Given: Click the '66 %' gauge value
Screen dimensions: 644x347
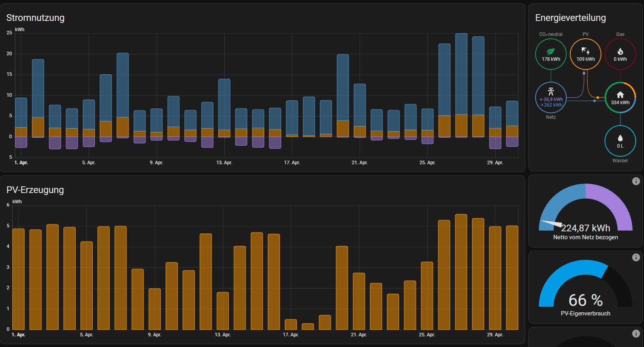Looking at the screenshot, I should [x=586, y=300].
